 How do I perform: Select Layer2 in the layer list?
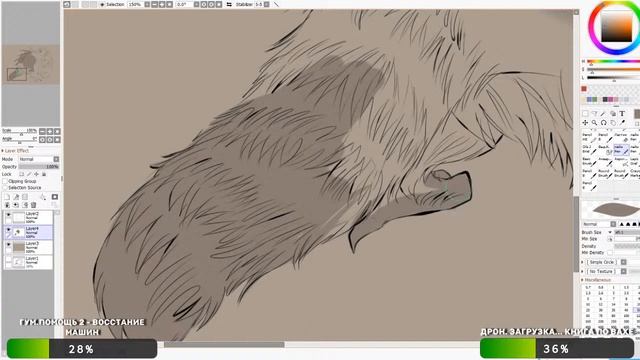point(33,217)
